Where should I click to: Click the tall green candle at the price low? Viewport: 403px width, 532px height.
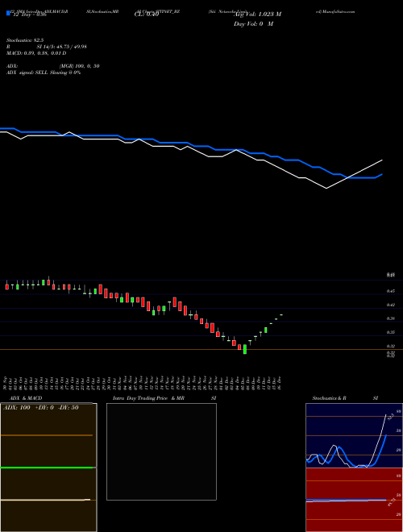245,349
